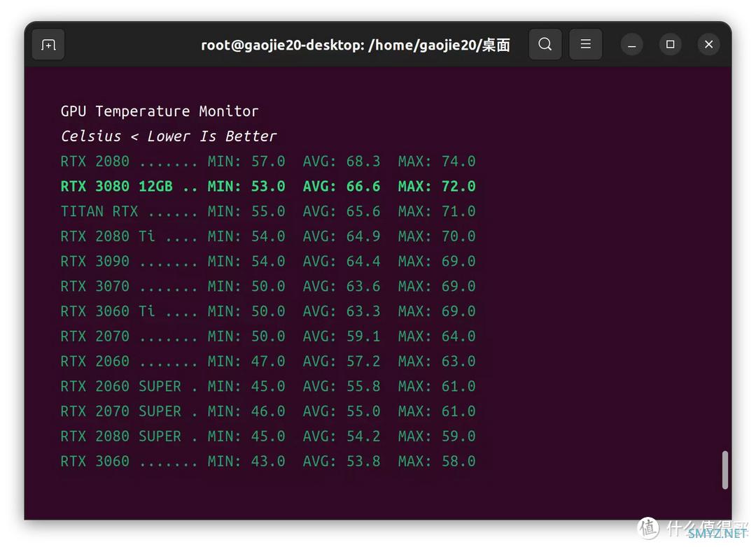This screenshot has width=756, height=547.
Task: Click the 'GPU Temperature Monitor' heading
Action: tap(160, 111)
